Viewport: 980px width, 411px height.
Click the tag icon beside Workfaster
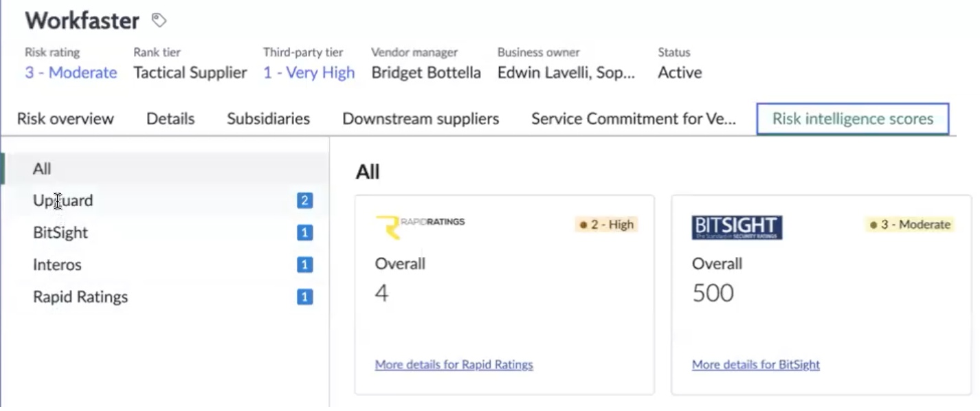[x=159, y=21]
